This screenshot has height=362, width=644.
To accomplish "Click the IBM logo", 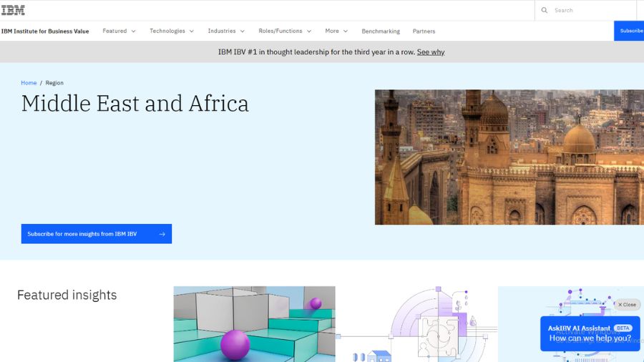I will [13, 10].
